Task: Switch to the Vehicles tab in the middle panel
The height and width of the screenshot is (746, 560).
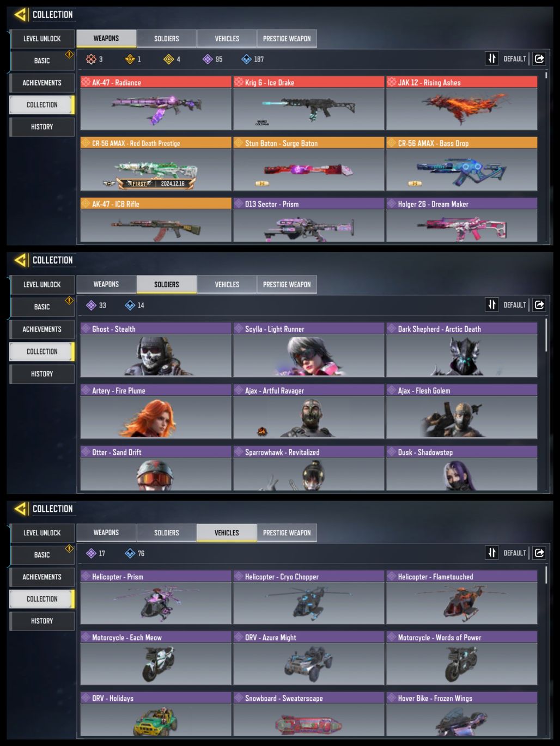Action: (227, 284)
